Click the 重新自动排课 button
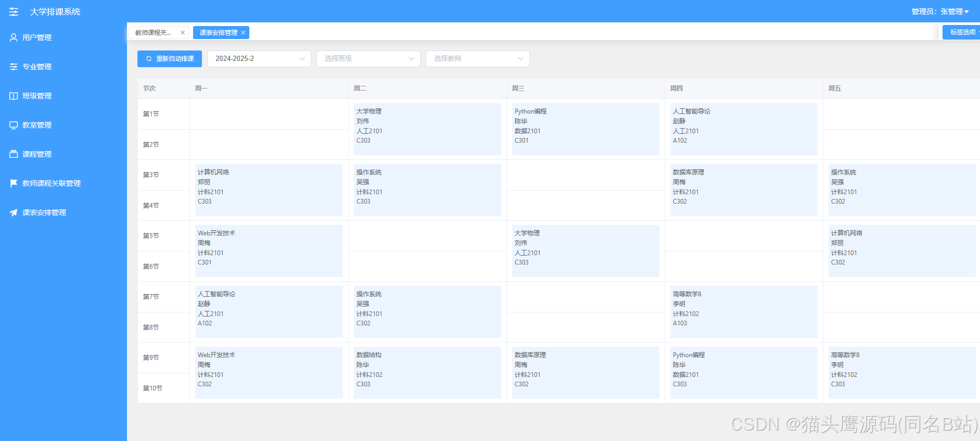 coord(170,59)
